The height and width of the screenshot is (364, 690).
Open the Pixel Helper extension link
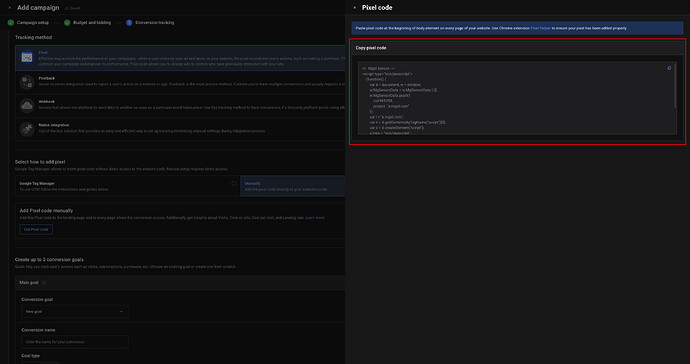pos(540,28)
